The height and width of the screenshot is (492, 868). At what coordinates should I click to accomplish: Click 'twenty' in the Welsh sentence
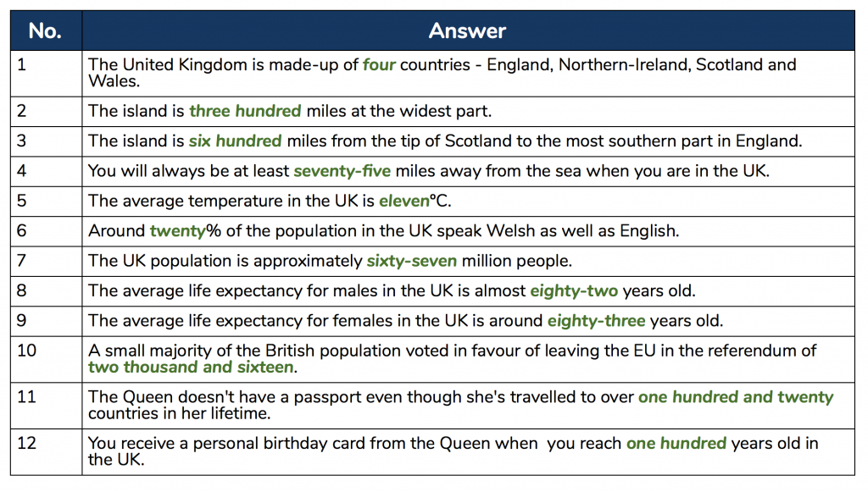tap(178, 231)
